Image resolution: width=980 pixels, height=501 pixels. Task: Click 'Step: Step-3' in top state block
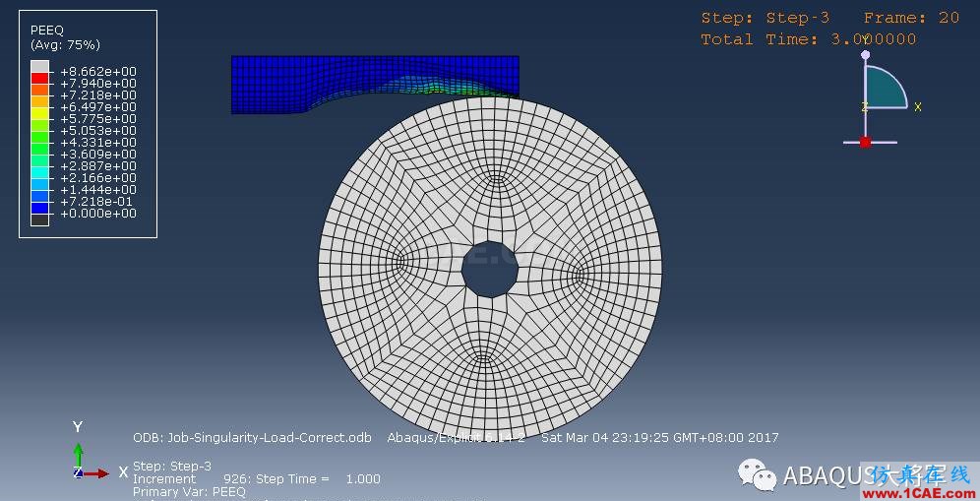765,18
